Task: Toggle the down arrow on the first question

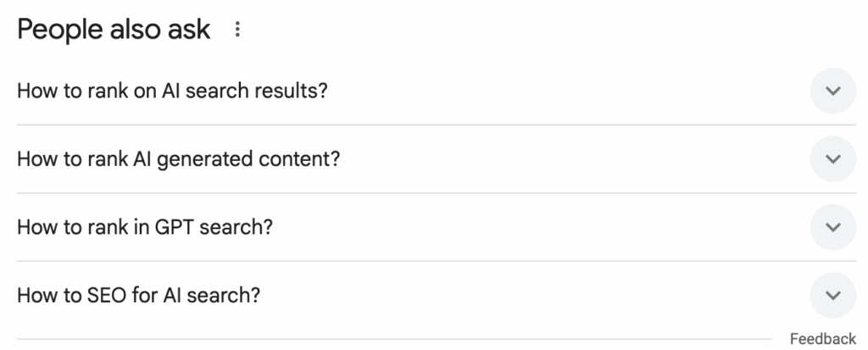Action: [833, 91]
